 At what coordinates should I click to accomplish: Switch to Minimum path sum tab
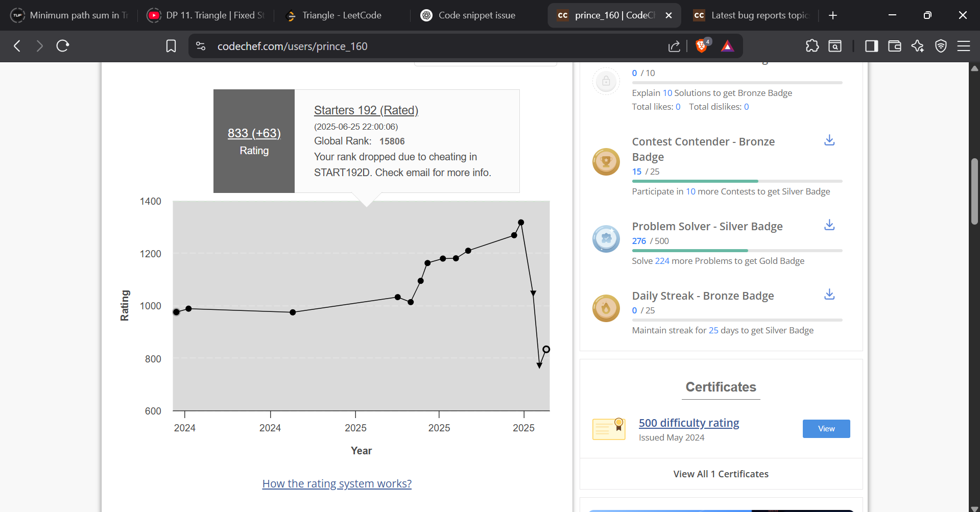69,15
